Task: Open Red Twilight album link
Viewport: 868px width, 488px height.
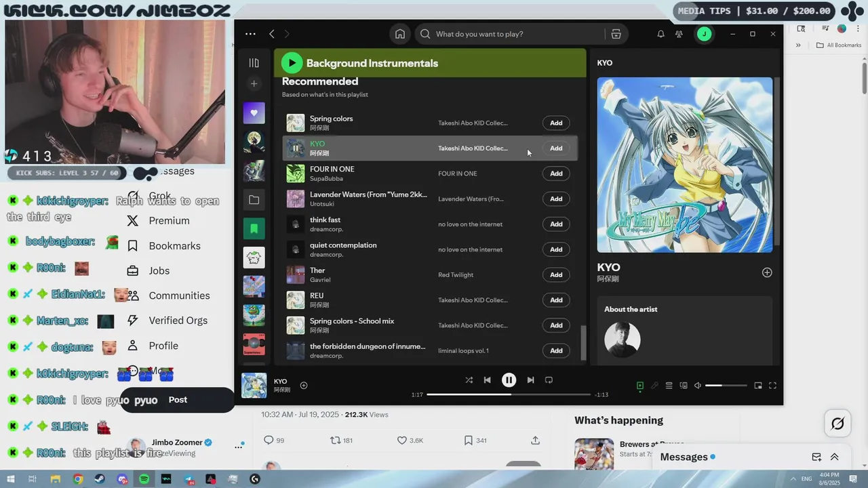Action: [456, 274]
